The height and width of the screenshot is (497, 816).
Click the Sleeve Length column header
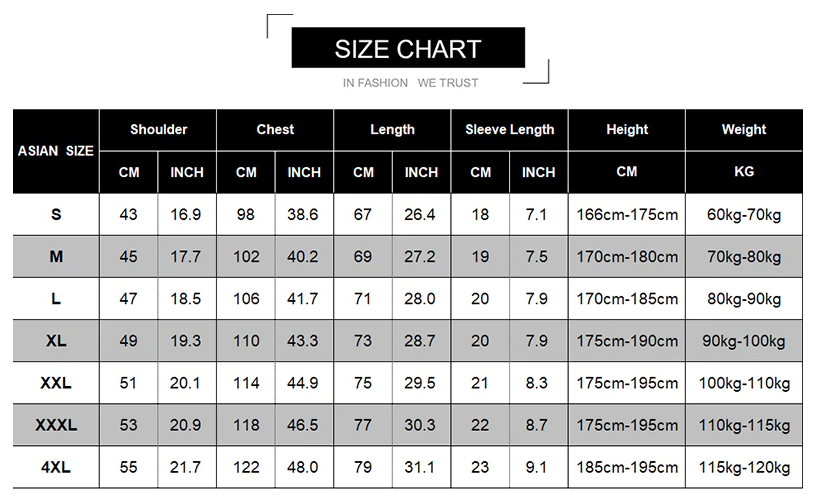(509, 129)
